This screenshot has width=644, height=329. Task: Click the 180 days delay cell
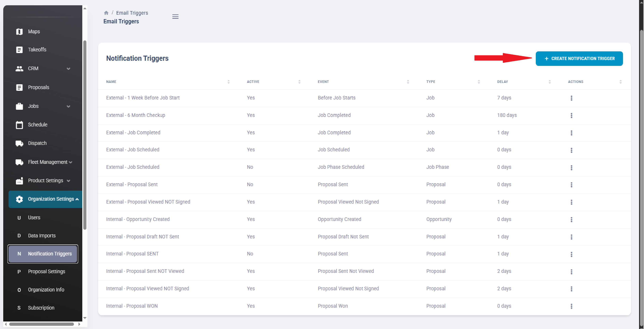[x=507, y=115]
